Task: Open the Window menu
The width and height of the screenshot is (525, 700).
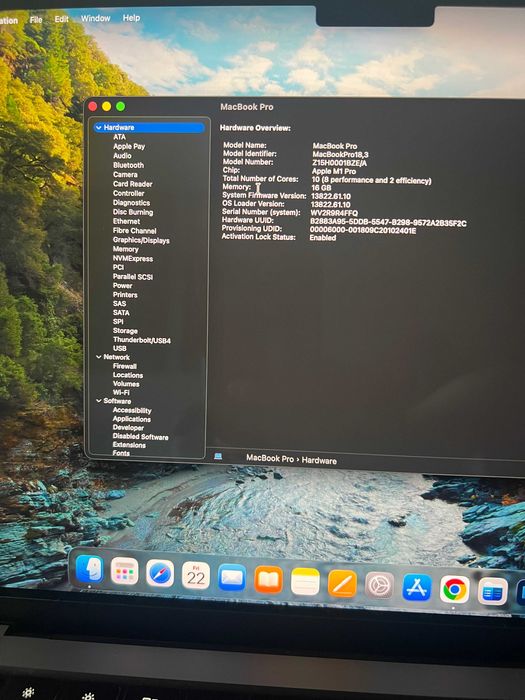Action: click(96, 18)
